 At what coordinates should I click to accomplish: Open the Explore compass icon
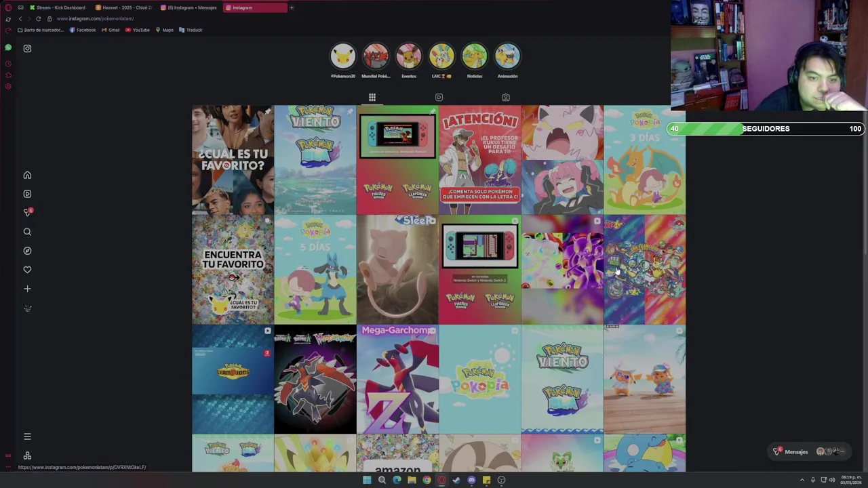click(x=27, y=251)
